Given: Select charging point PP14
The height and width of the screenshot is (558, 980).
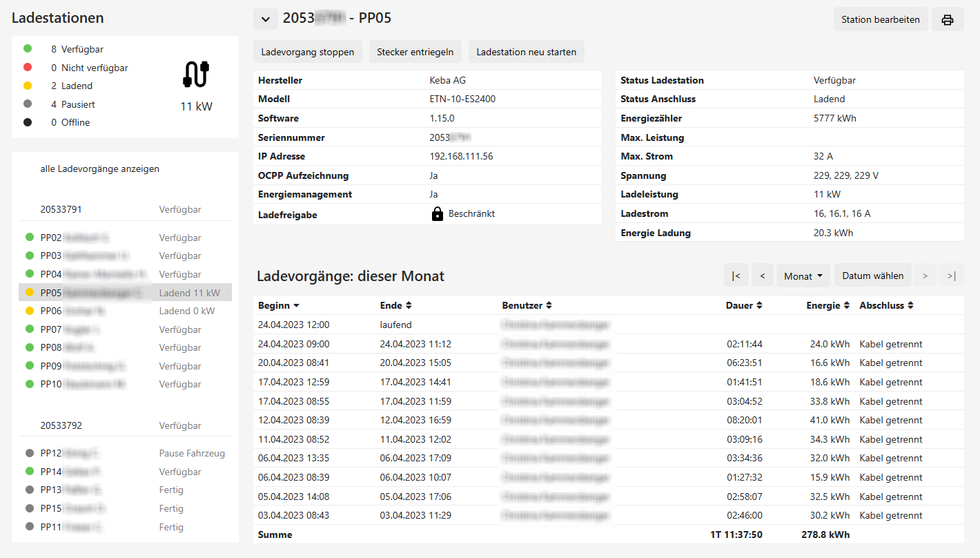Looking at the screenshot, I should click(125, 472).
